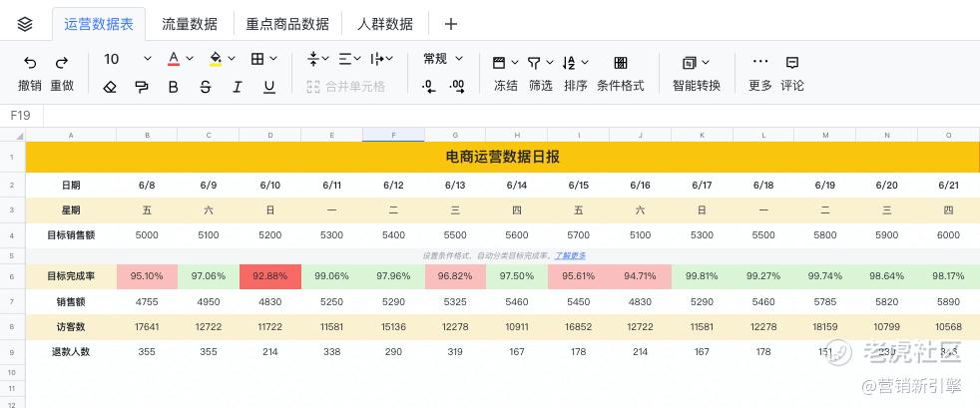Image resolution: width=980 pixels, height=408 pixels.
Task: Click the 访客数 row label
Action: click(71, 327)
